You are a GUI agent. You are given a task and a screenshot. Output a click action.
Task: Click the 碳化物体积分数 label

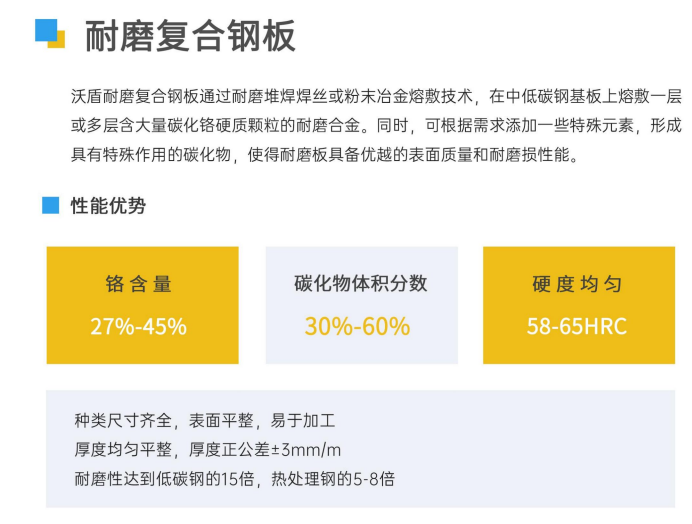(361, 283)
